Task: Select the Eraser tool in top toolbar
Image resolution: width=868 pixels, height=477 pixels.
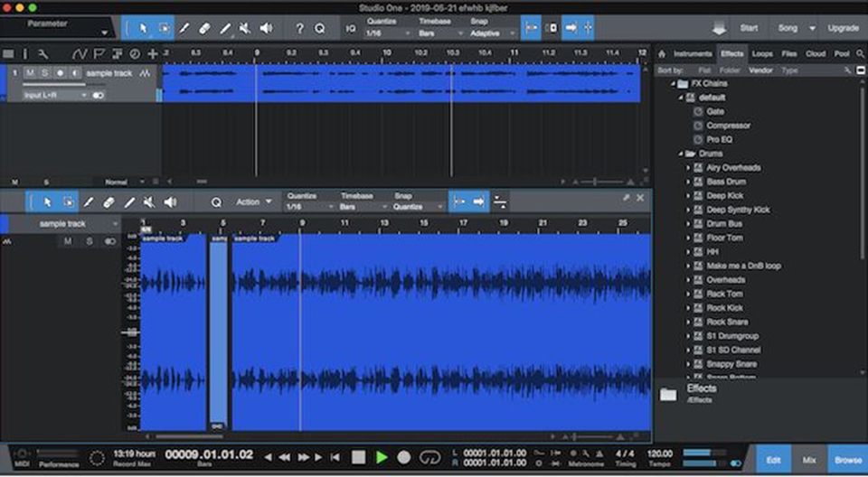Action: pos(204,28)
